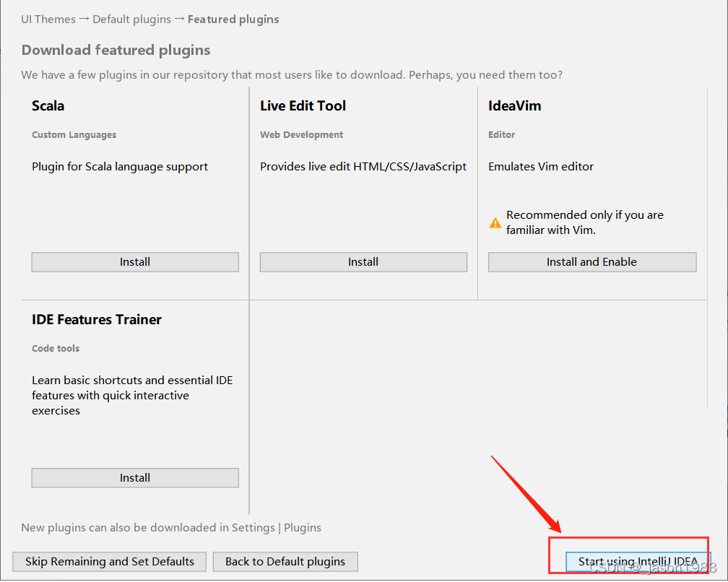Install the IDE Features Trainer plugin
728x582 pixels.
135,478
